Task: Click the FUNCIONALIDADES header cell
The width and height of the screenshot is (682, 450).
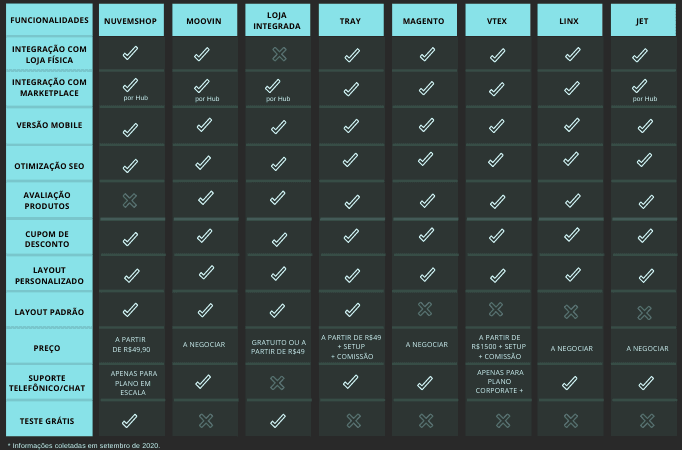Action: [x=49, y=20]
